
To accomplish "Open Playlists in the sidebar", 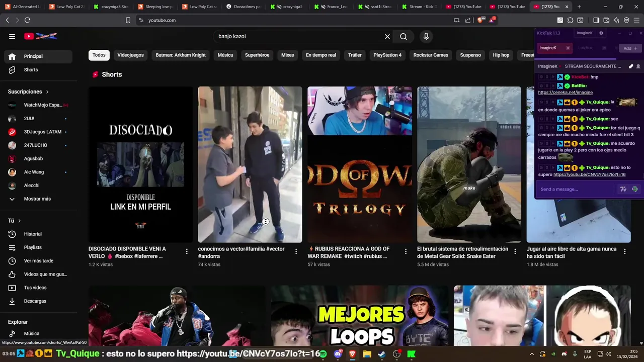I will pos(38,247).
